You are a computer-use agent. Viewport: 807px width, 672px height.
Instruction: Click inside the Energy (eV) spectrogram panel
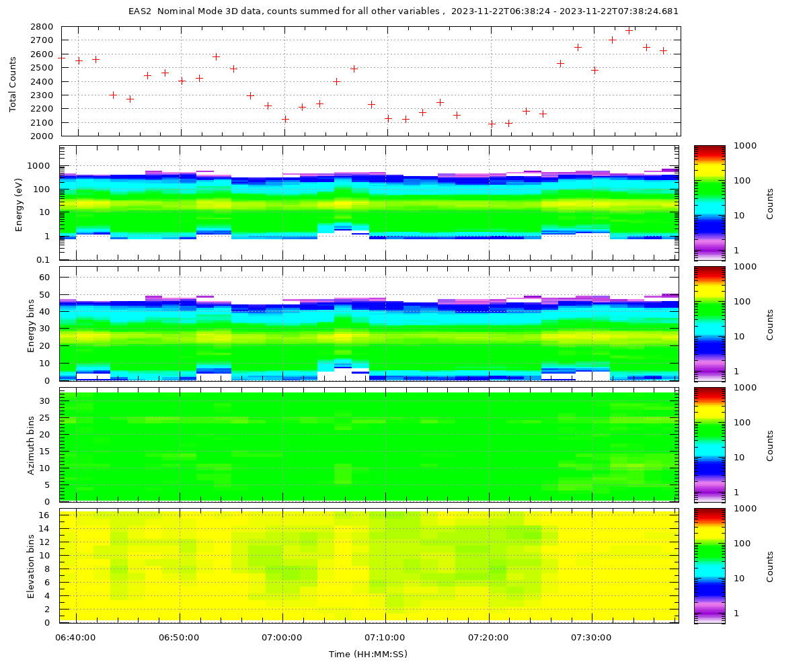[x=369, y=202]
